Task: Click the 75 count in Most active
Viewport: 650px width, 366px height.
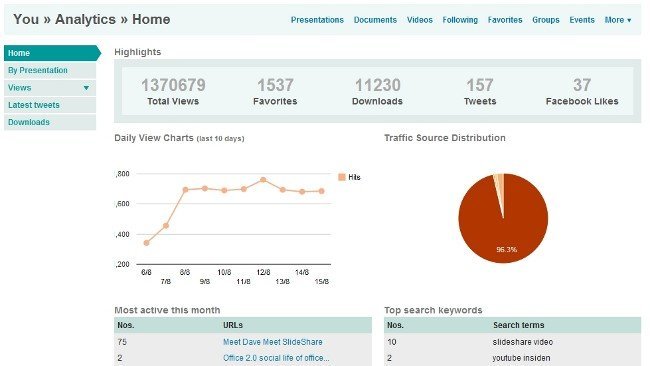Action: [x=122, y=342]
